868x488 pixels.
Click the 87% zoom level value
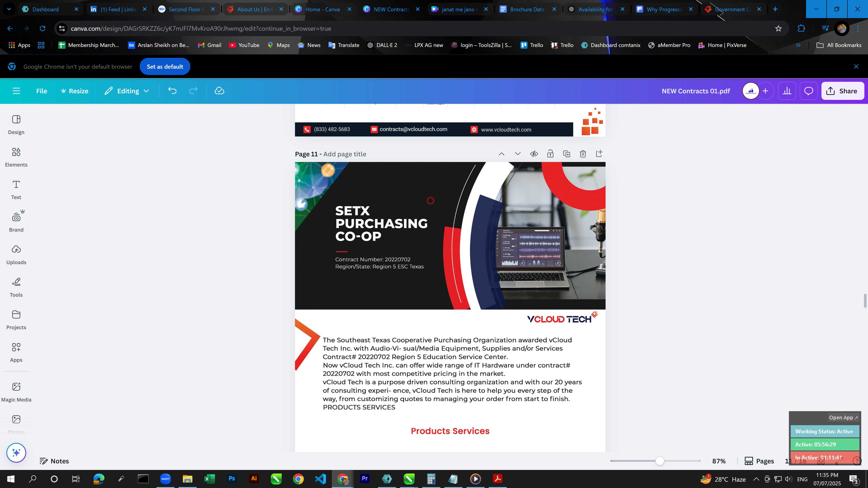point(719,461)
